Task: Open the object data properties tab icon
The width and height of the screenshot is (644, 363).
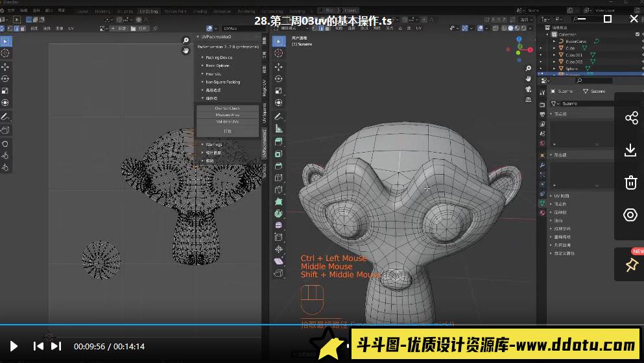Action: pyautogui.click(x=542, y=203)
